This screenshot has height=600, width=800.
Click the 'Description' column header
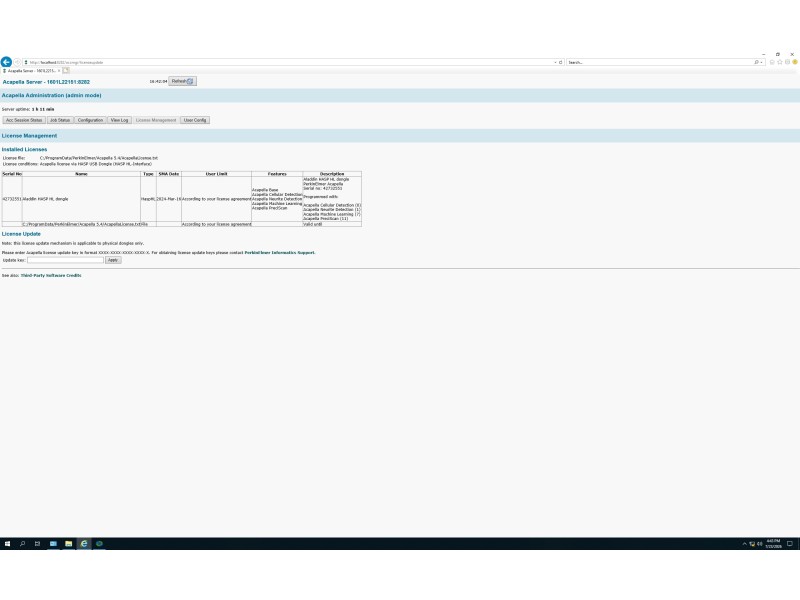pyautogui.click(x=332, y=174)
